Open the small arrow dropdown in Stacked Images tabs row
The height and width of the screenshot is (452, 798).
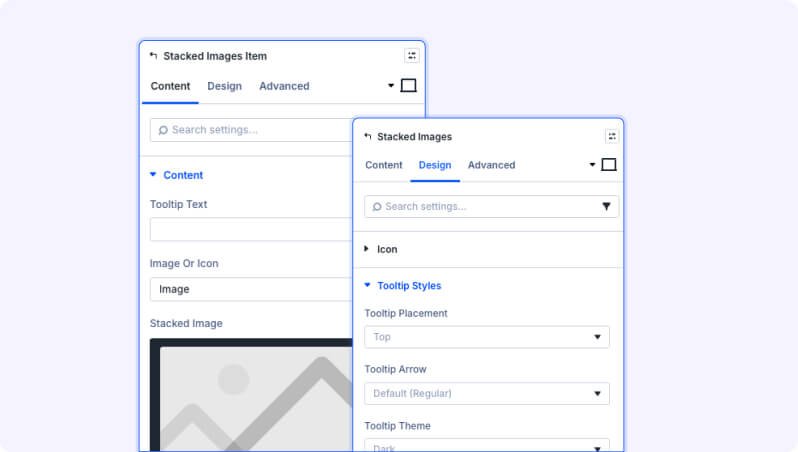(592, 164)
